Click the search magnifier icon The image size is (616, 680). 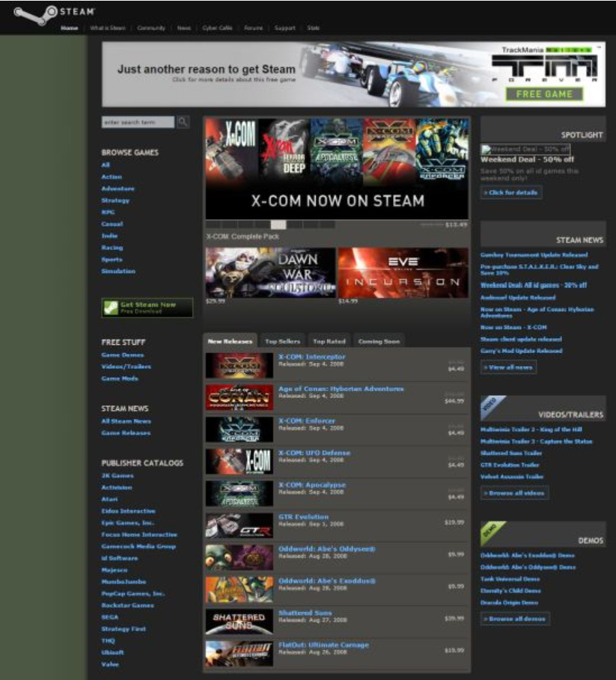point(183,122)
